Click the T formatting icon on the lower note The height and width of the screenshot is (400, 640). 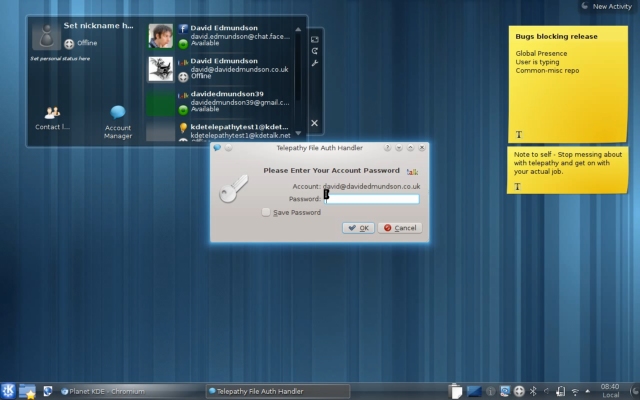pyautogui.click(x=517, y=187)
